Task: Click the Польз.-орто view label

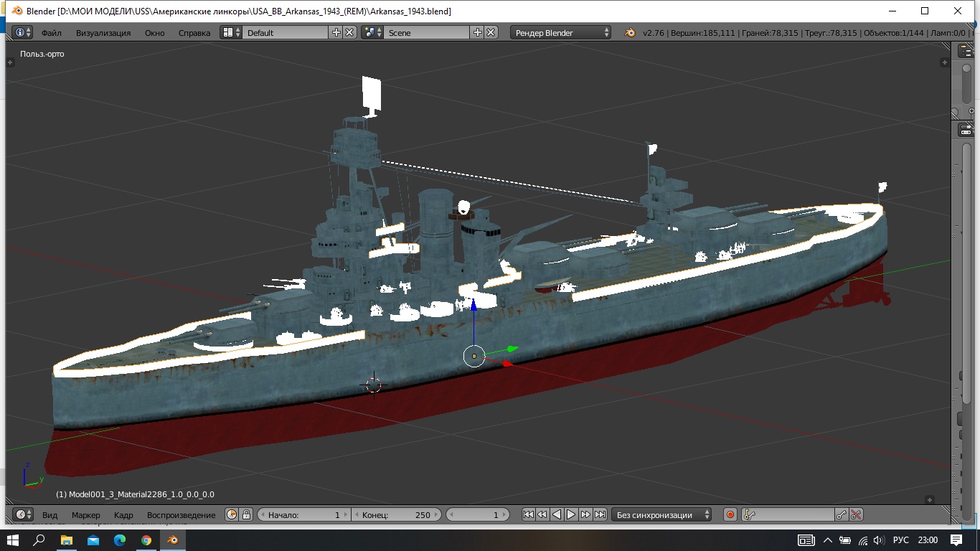Action: (x=42, y=54)
